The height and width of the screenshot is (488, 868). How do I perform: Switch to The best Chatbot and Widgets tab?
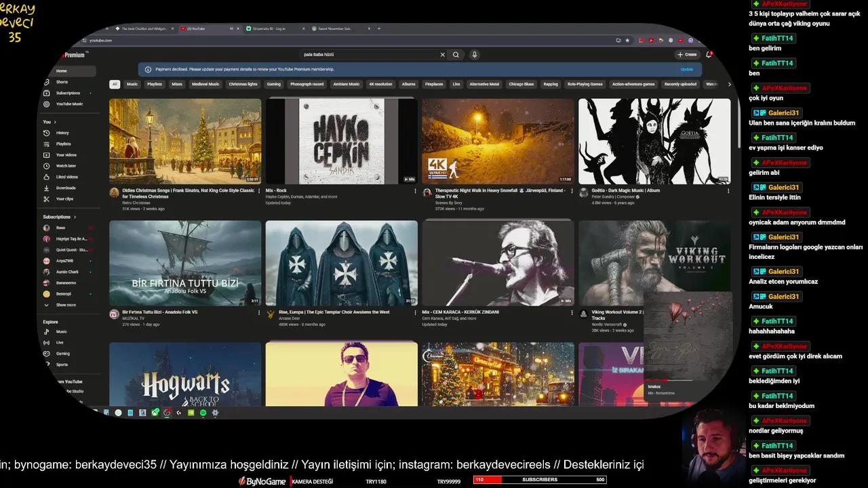point(143,28)
